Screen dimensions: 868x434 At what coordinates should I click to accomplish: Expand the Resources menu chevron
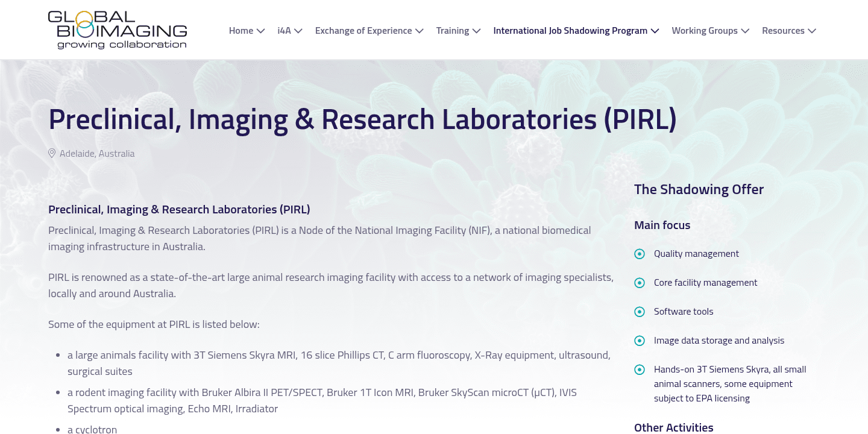[812, 31]
